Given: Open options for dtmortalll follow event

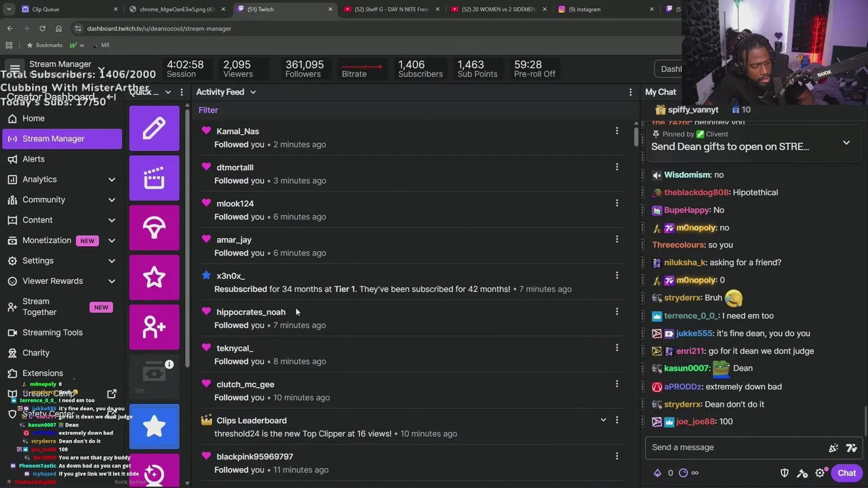Looking at the screenshot, I should pos(617,167).
